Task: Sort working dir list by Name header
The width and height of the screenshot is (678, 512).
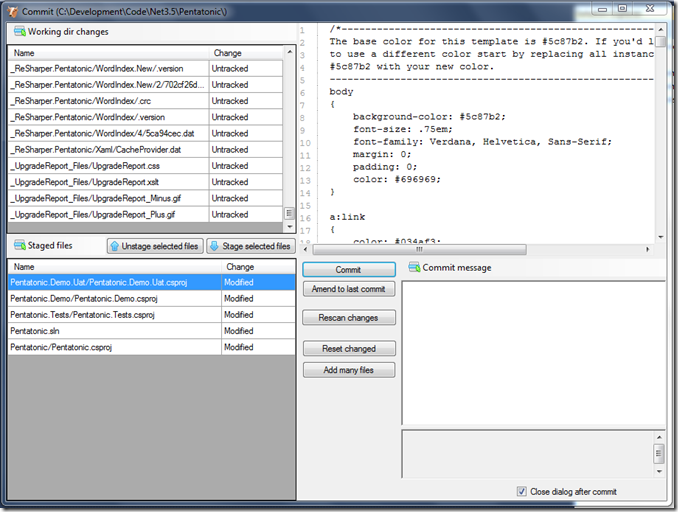Action: point(109,53)
